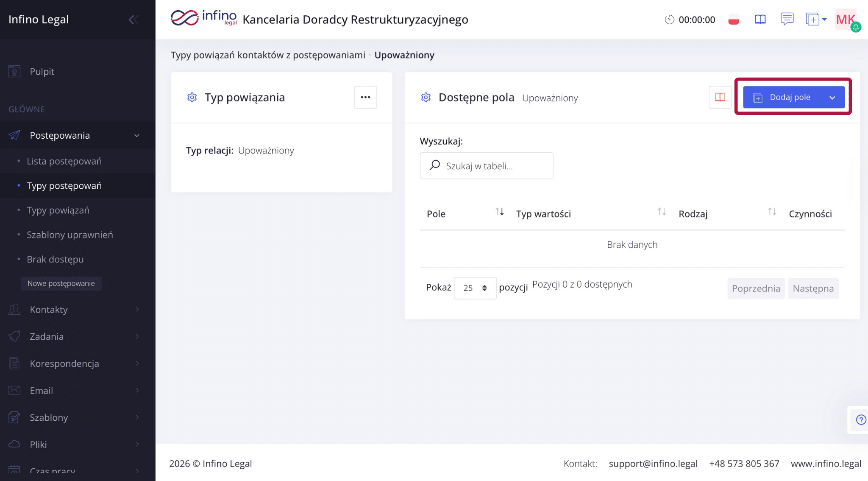Image resolution: width=868 pixels, height=481 pixels.
Task: Switch language via Polish flag icon
Action: coord(734,20)
